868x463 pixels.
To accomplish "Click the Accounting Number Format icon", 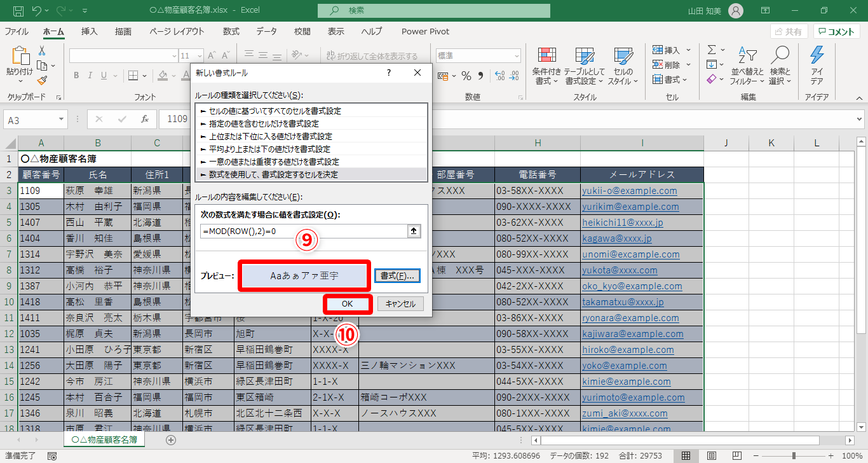I will (x=444, y=76).
